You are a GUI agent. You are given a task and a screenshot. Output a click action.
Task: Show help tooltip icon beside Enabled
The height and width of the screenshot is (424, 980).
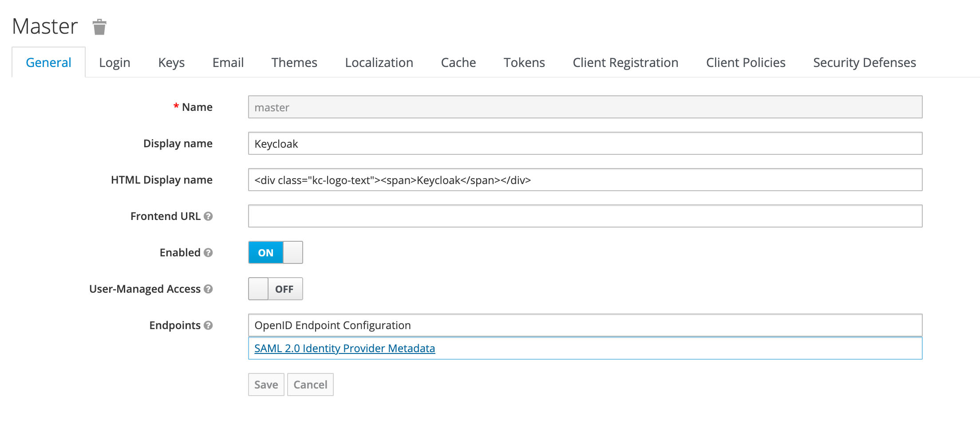click(x=208, y=252)
